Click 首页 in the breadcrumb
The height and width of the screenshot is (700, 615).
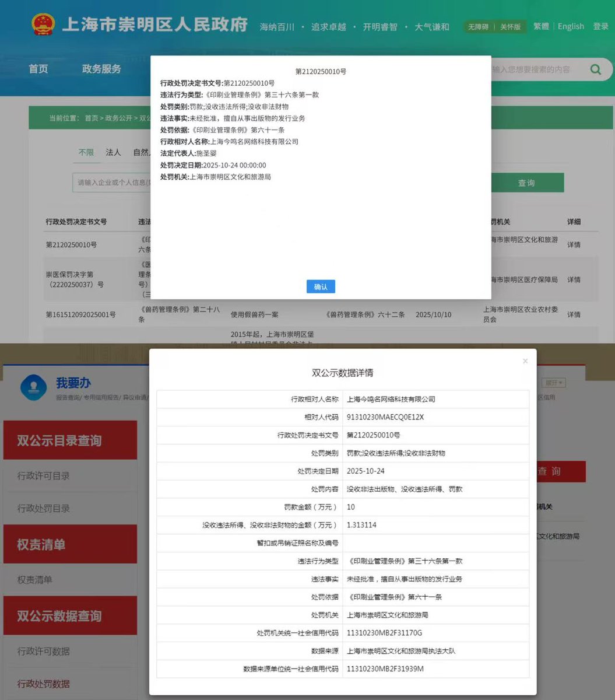92,118
